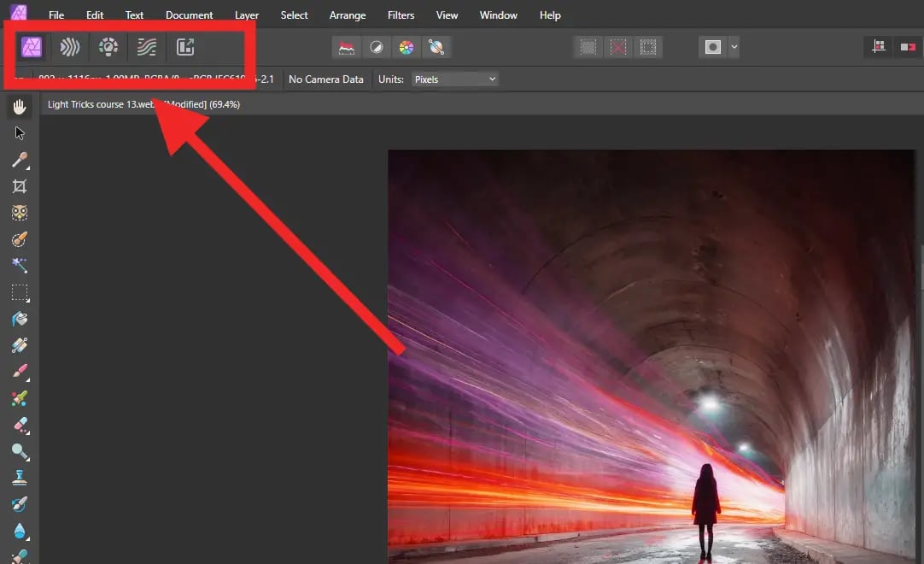Click the Deselect icon with red X
This screenshot has height=564, width=924.
tap(618, 47)
